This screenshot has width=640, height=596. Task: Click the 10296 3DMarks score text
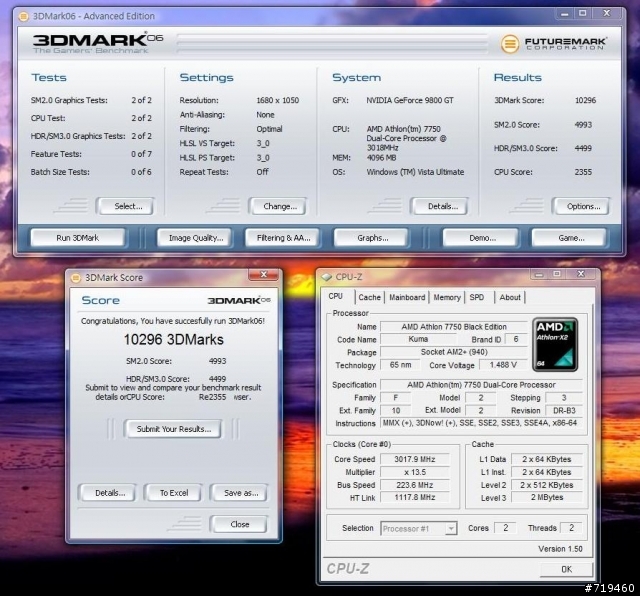[x=173, y=340]
